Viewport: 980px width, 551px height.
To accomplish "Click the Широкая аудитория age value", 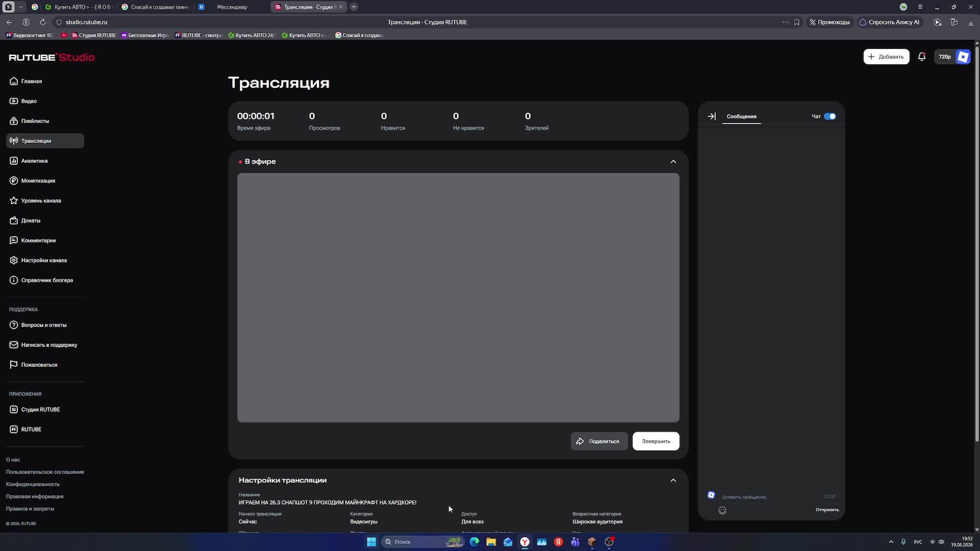I will pyautogui.click(x=598, y=522).
